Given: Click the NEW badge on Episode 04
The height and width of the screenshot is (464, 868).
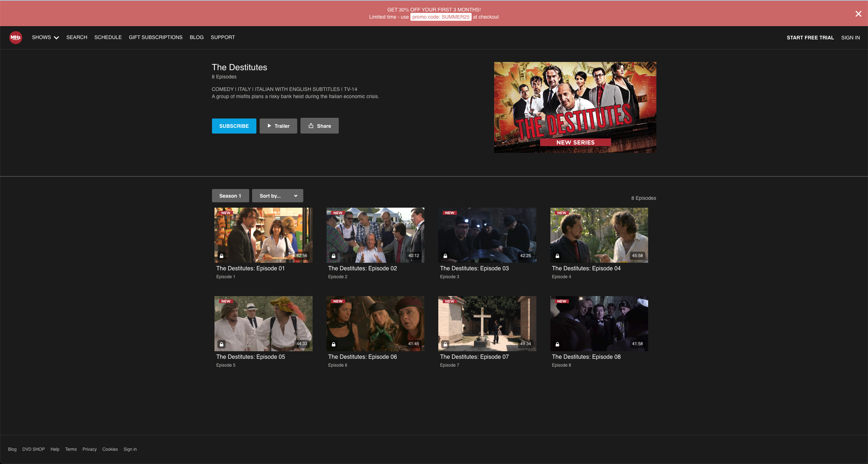Looking at the screenshot, I should pos(561,213).
